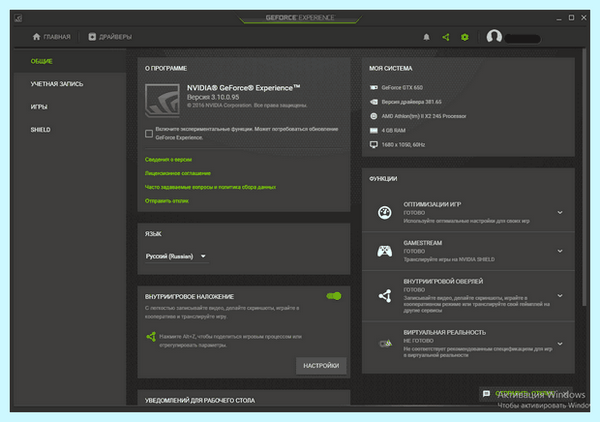Click the drivers download icon
This screenshot has height=422, width=600.
click(92, 37)
